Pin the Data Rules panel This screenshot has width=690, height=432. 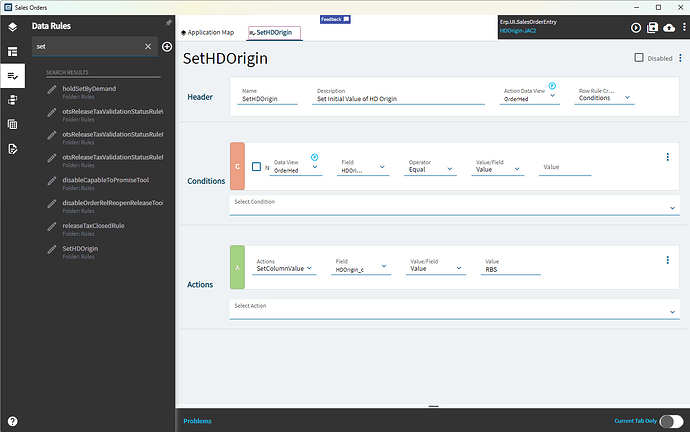(168, 22)
